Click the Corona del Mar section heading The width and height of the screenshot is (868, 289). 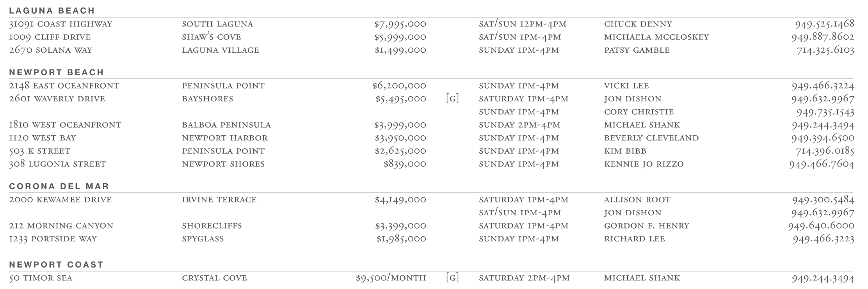(x=59, y=186)
